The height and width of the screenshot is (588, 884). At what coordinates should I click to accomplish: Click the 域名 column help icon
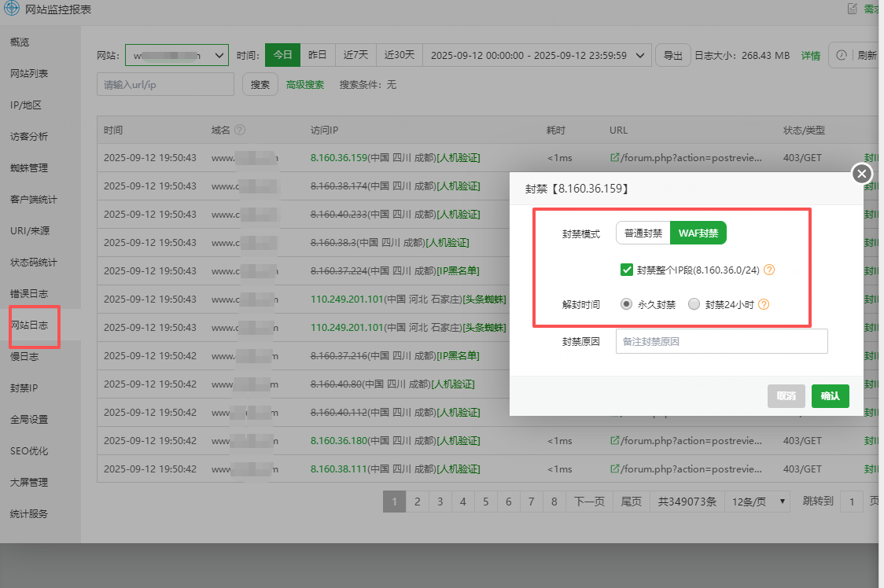coord(240,130)
